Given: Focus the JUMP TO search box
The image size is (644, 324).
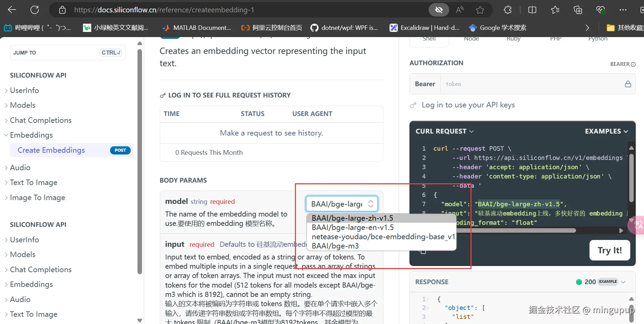Looking at the screenshot, I should coord(68,53).
